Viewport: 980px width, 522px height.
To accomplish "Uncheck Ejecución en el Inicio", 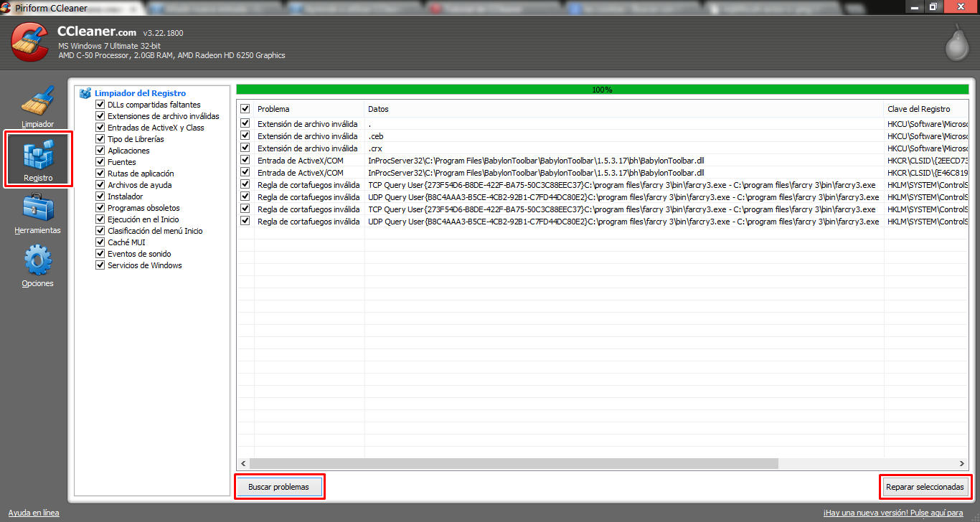I will tap(100, 219).
